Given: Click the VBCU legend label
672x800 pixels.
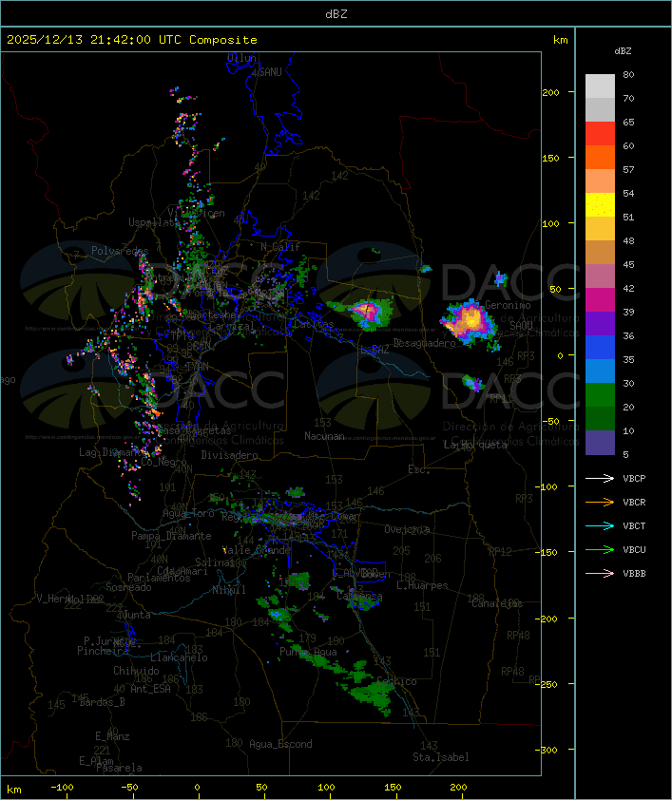Looking at the screenshot, I should coord(634,549).
